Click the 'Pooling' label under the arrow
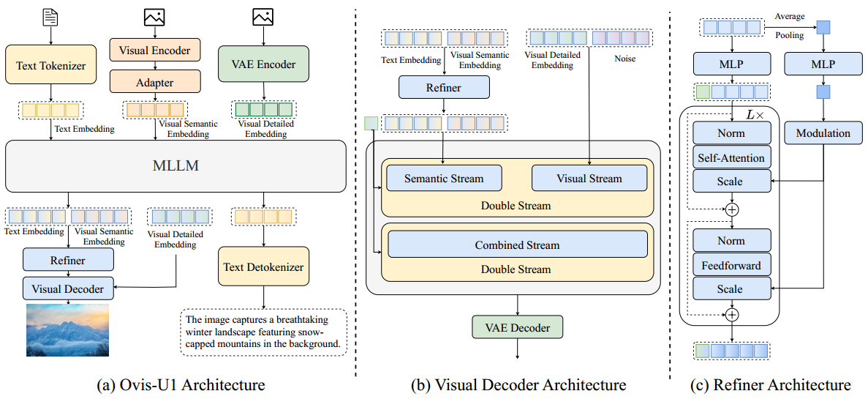 (x=790, y=35)
